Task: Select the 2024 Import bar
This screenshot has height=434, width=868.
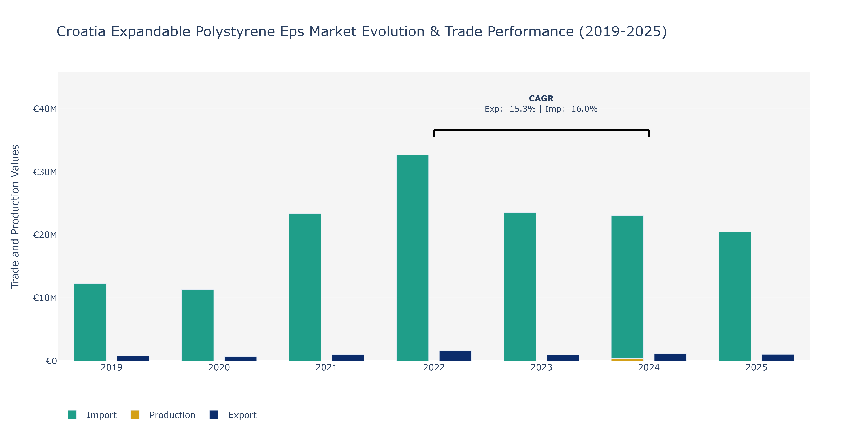Action: click(x=627, y=287)
